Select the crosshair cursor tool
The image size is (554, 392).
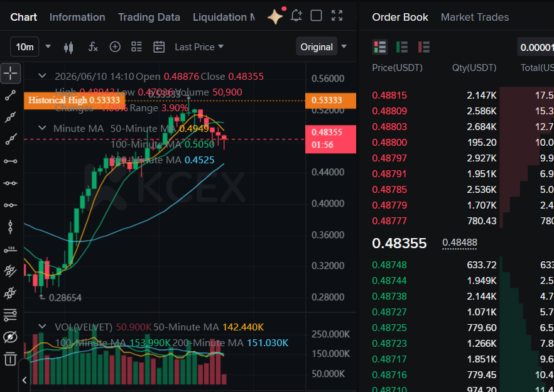point(11,73)
